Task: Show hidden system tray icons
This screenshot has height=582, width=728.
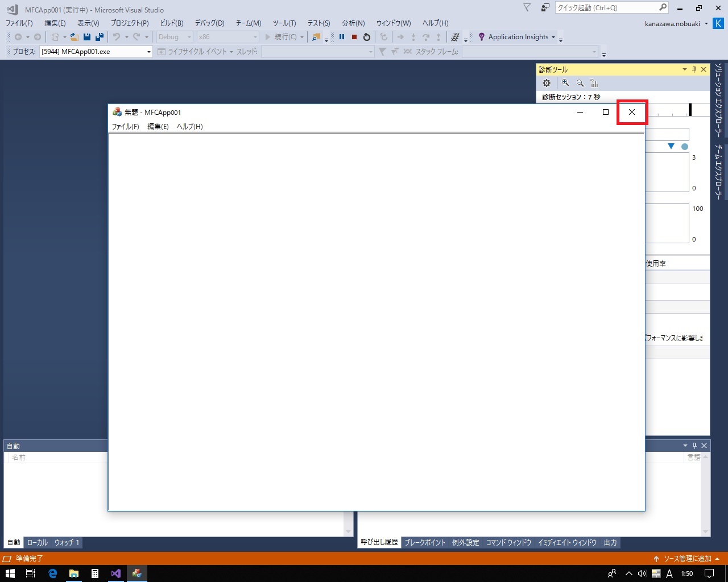Action: click(x=628, y=573)
